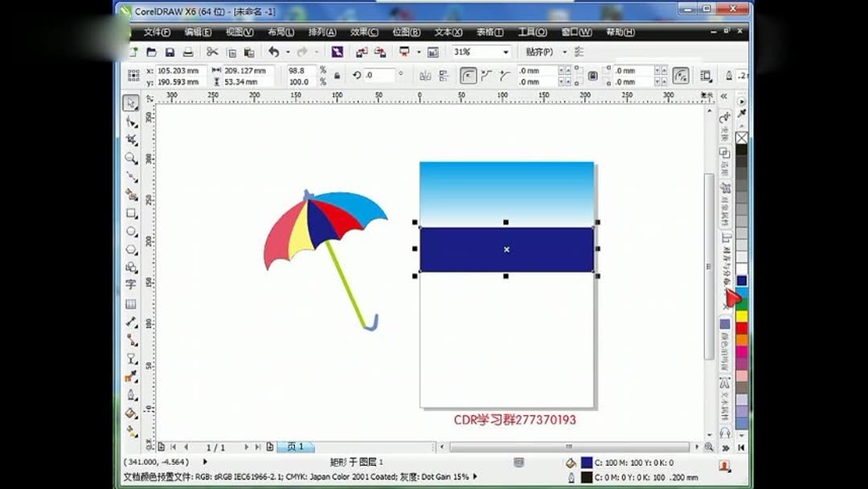
Task: Expand the Redo dropdown arrow
Action: 316,51
